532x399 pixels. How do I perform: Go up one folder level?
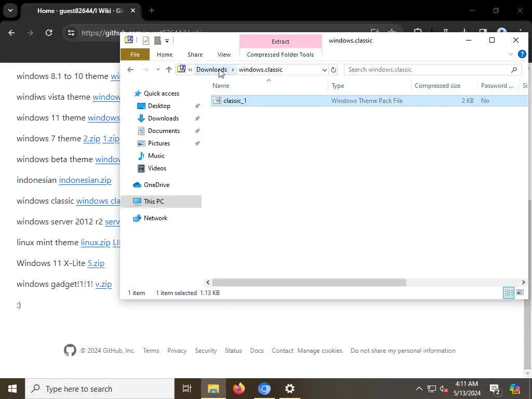click(x=169, y=70)
